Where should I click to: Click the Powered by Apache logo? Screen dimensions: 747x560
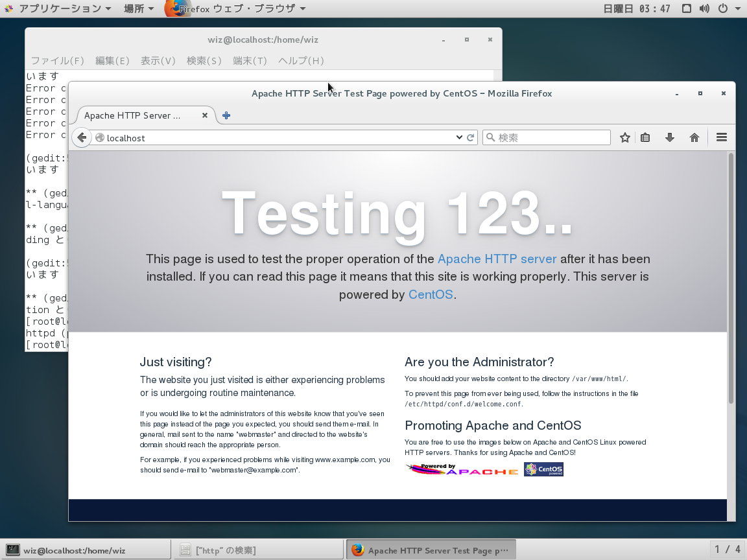[462, 469]
